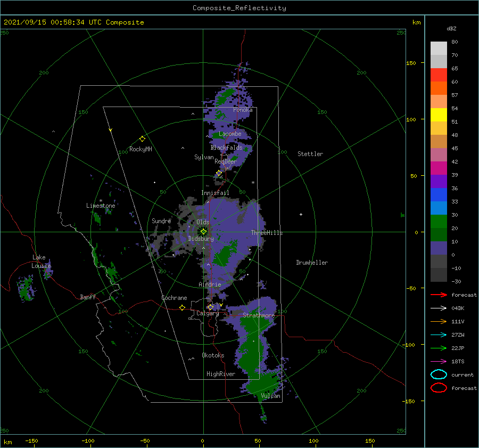
Task: Click the Strathmore label
Action: [x=259, y=315]
